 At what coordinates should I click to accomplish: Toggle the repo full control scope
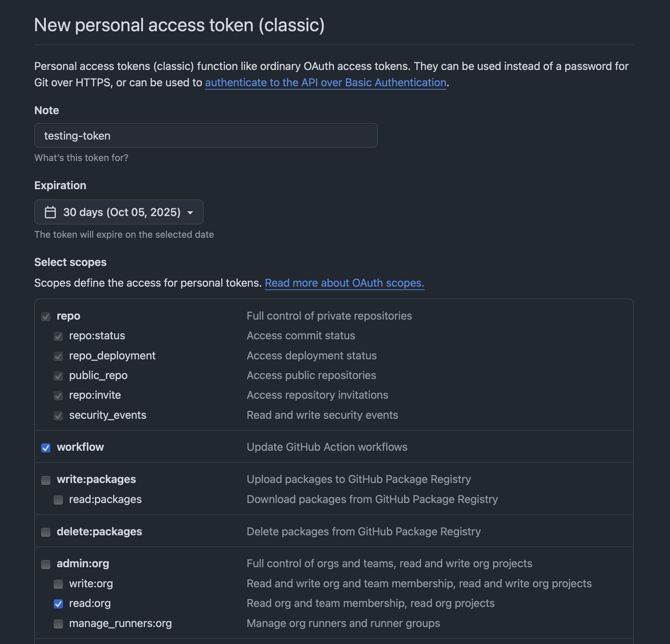click(45, 317)
